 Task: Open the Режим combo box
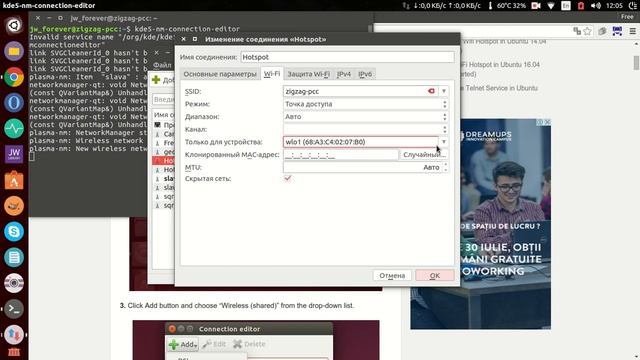click(366, 104)
